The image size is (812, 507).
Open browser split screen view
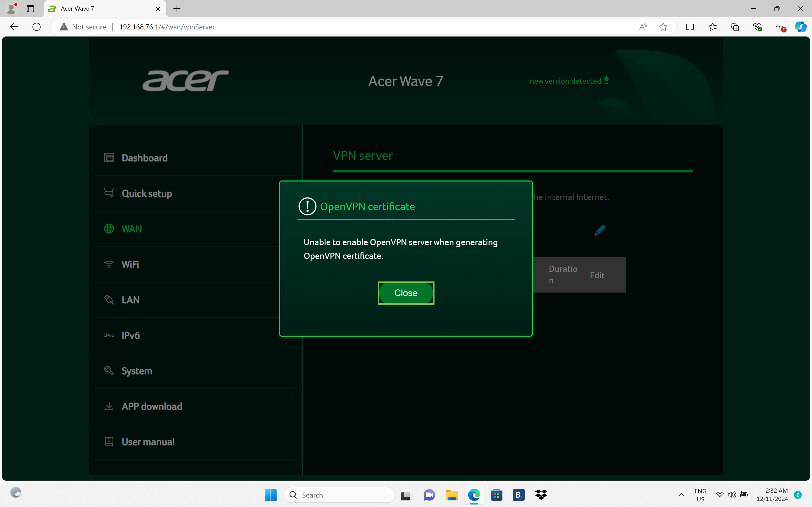[690, 27]
